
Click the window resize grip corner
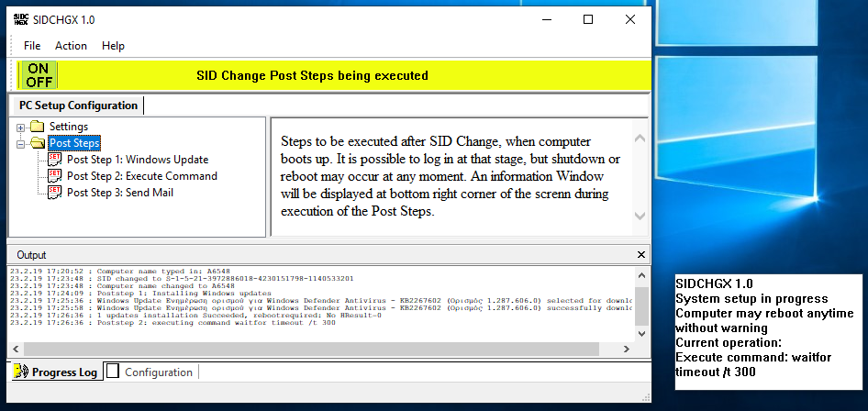pyautogui.click(x=645, y=396)
